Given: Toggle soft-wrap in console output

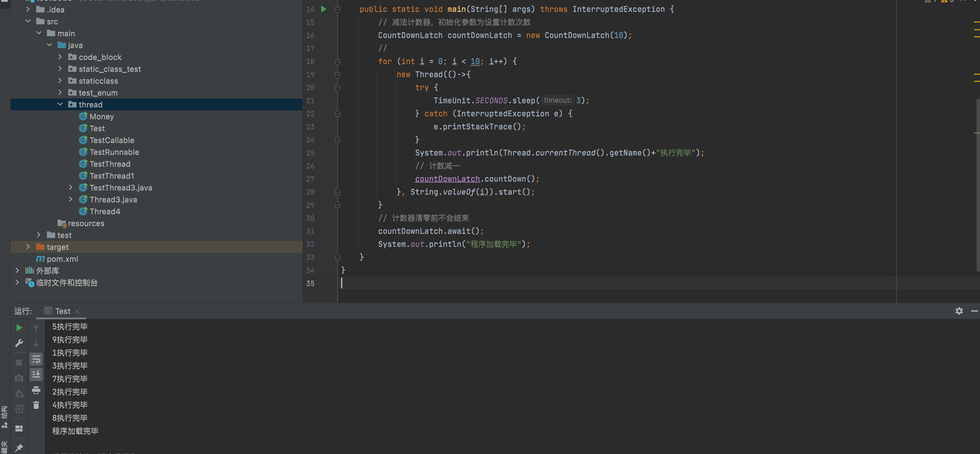Looking at the screenshot, I should point(36,359).
